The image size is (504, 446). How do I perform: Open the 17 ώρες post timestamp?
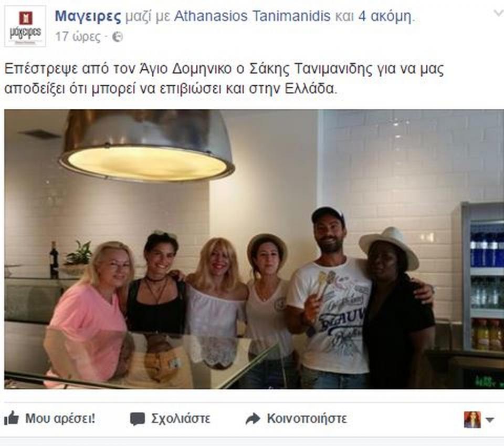coord(78,37)
